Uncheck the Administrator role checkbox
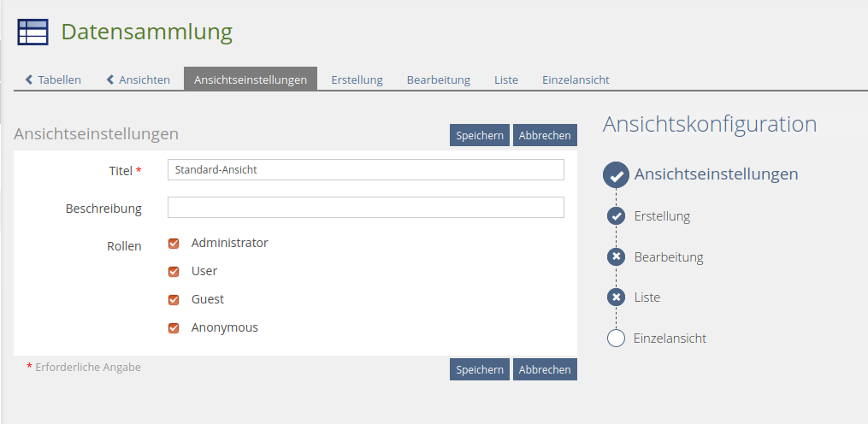The height and width of the screenshot is (424, 868). coord(174,244)
